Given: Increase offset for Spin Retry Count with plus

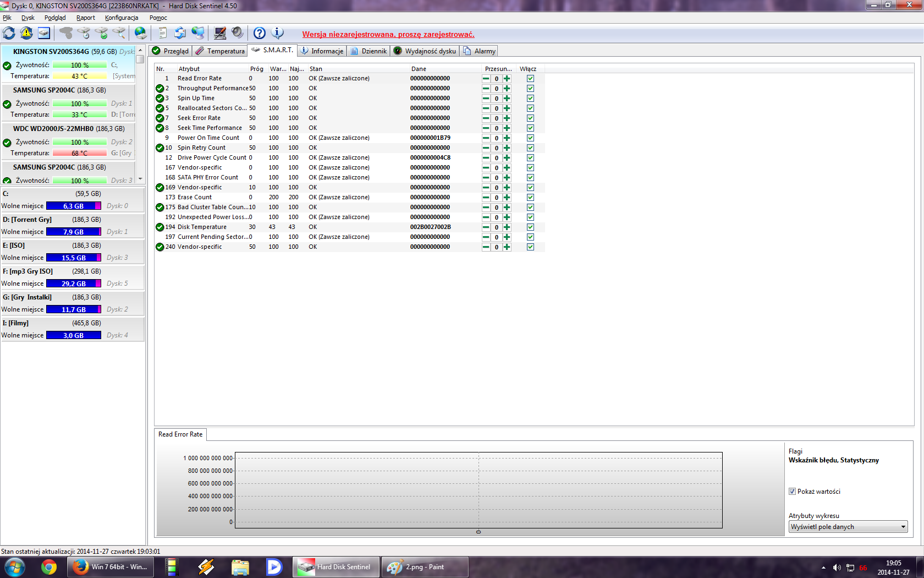Looking at the screenshot, I should pos(507,148).
